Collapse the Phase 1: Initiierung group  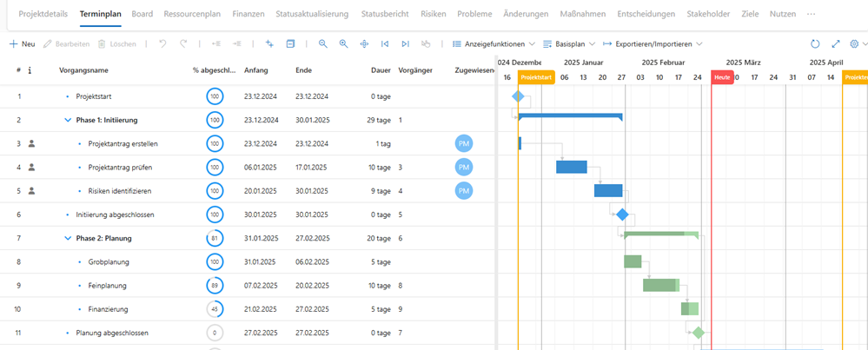click(68, 120)
